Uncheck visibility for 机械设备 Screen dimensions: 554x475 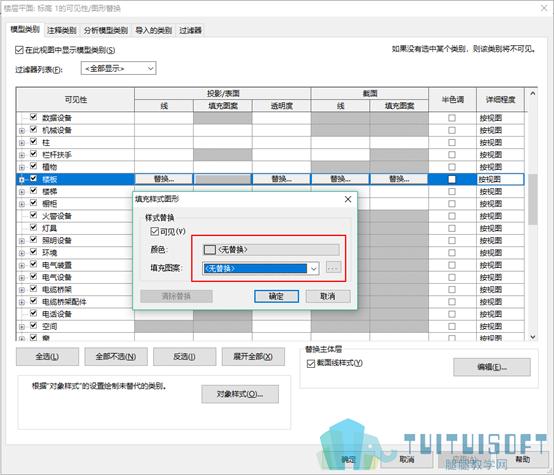(x=34, y=129)
